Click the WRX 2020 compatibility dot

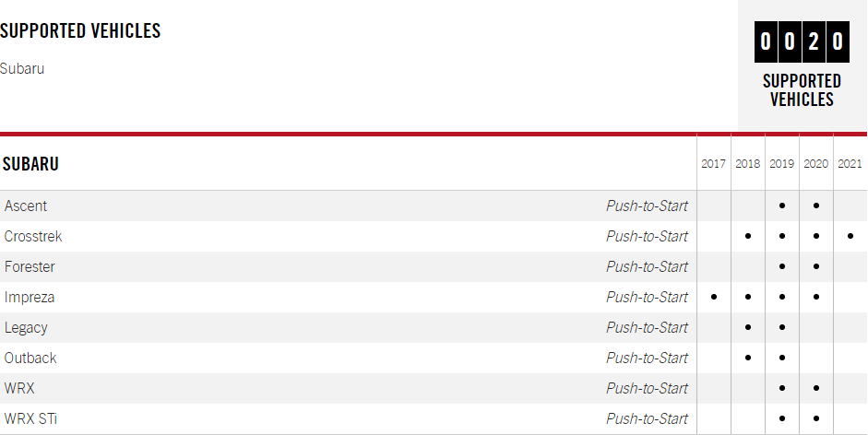816,388
